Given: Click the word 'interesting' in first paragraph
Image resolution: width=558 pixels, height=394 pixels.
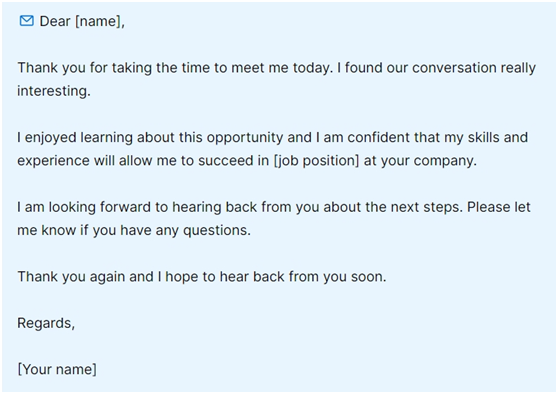Looking at the screenshot, I should [54, 91].
